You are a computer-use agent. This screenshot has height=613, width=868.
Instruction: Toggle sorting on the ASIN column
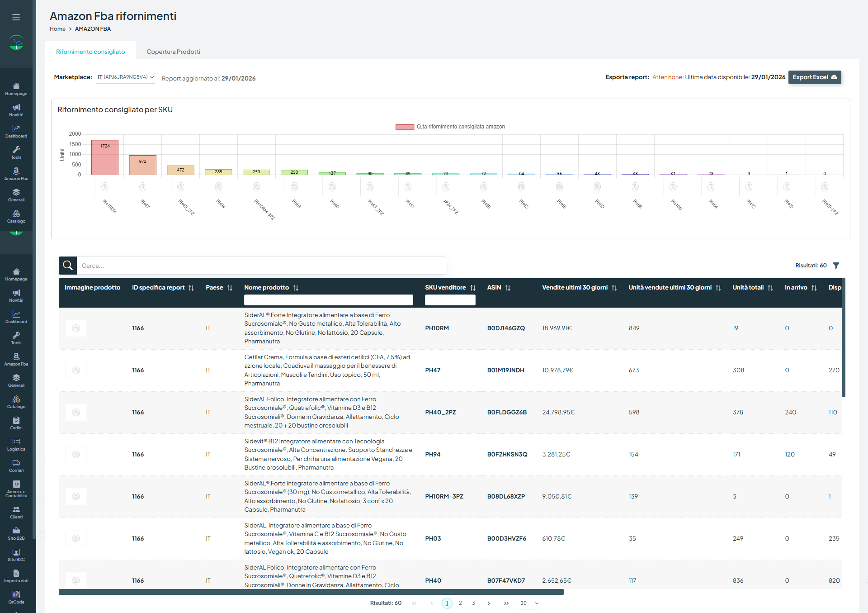coord(508,287)
